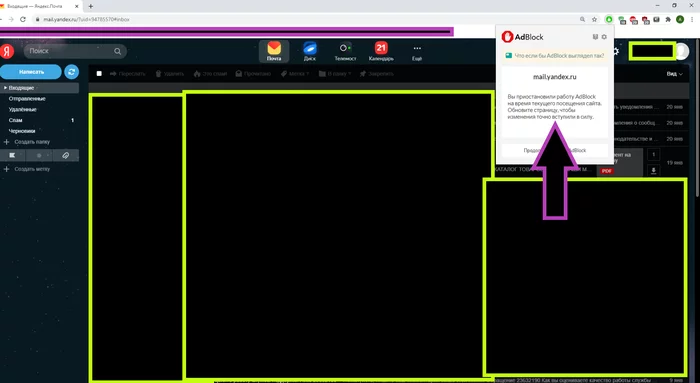
Task: Click the AdBlock help book icon
Action: tap(595, 37)
